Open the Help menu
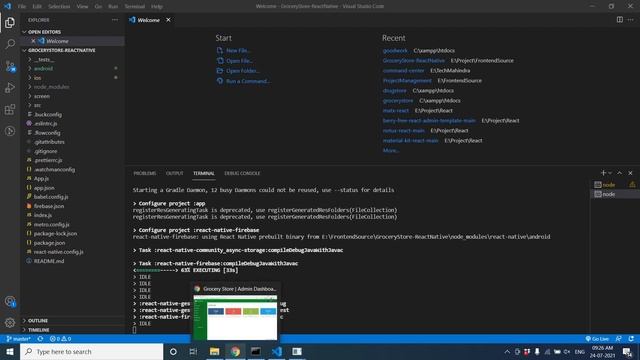This screenshot has height=360, width=640. [x=157, y=6]
